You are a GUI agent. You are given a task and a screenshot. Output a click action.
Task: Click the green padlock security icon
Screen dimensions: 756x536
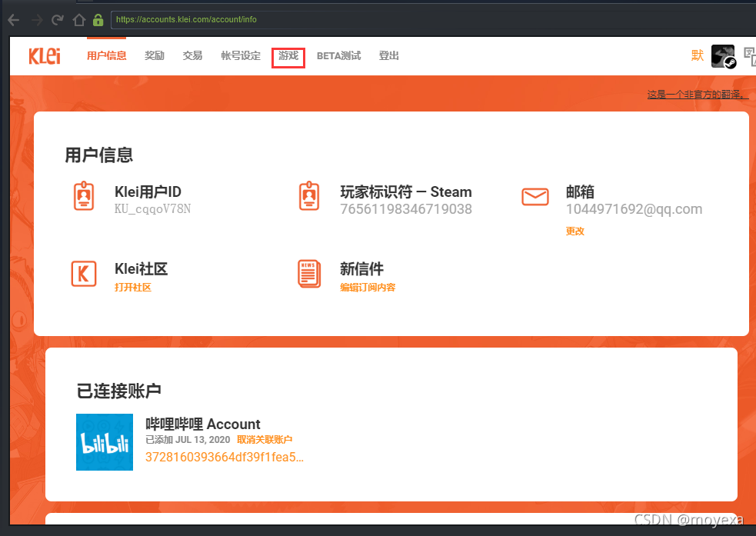98,20
